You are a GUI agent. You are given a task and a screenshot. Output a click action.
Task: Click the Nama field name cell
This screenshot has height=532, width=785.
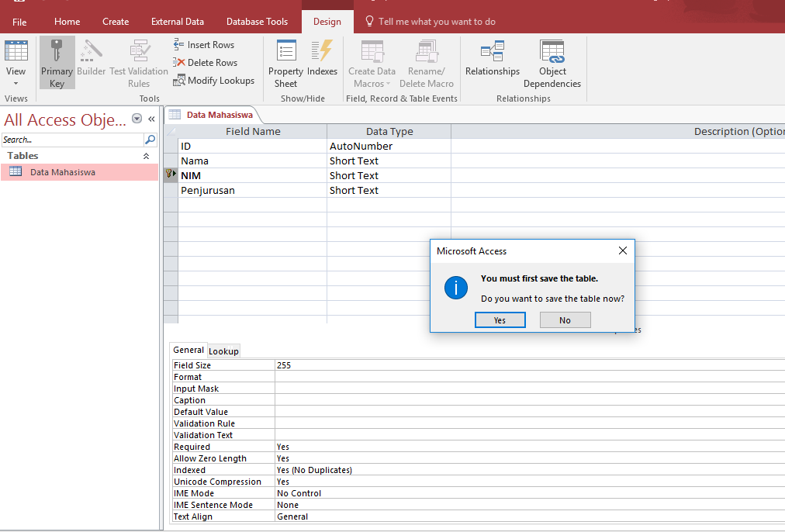252,161
